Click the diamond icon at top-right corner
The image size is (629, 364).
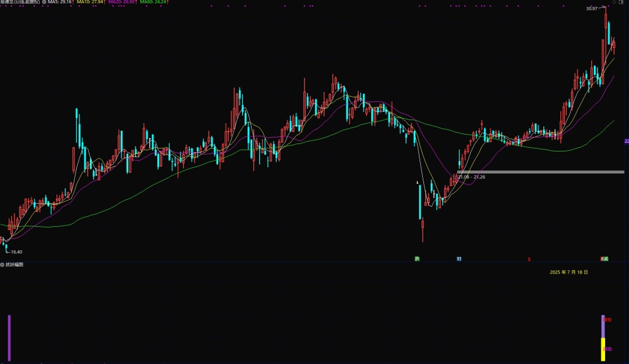[x=614, y=2]
